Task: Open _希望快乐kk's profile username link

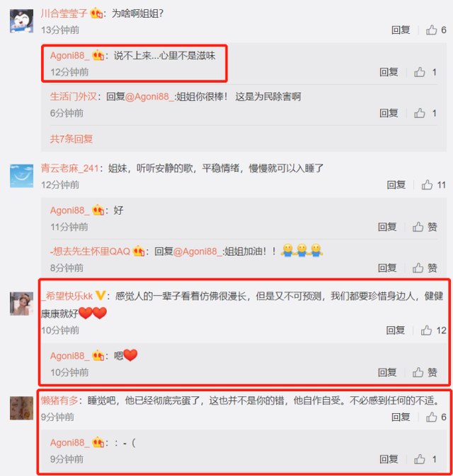Action: (67, 296)
